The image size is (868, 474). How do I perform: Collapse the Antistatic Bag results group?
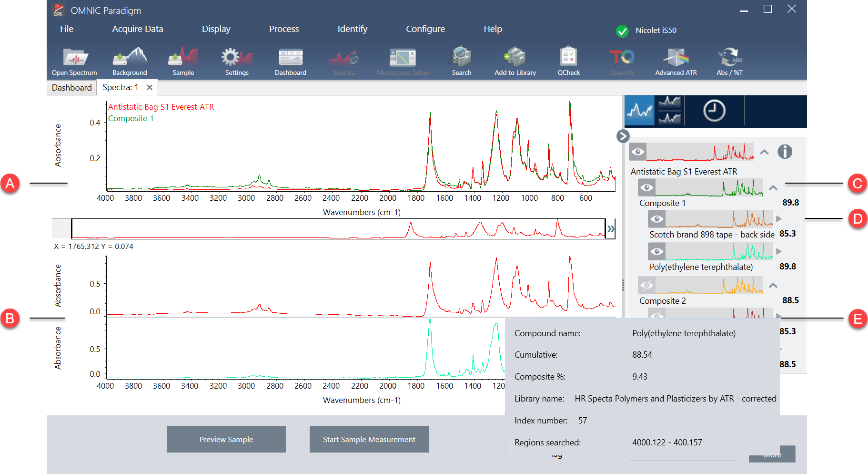point(764,152)
